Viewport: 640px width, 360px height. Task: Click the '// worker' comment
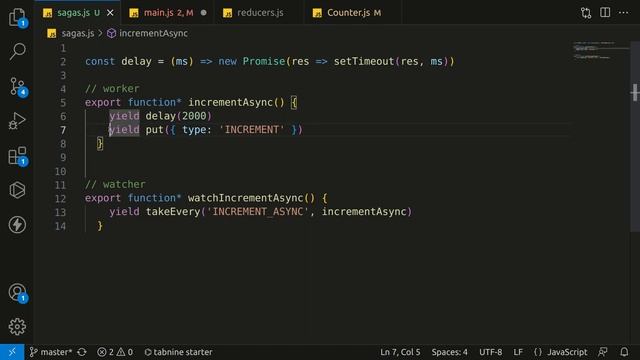pyautogui.click(x=112, y=89)
